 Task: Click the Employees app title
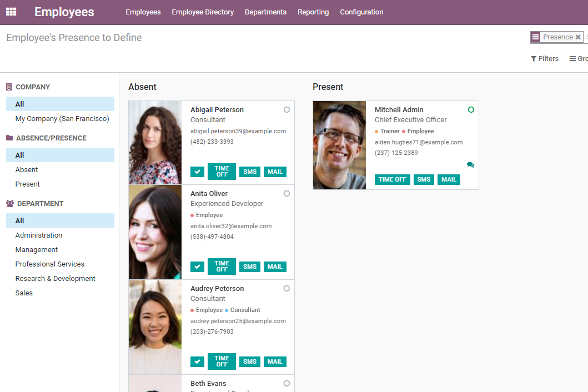click(64, 12)
